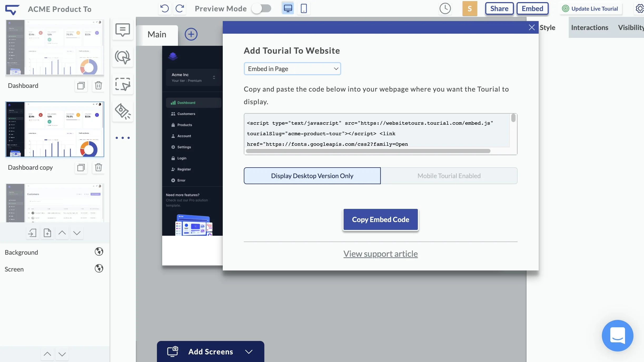This screenshot has width=644, height=362.
Task: Click the import screen icon
Action: [33, 233]
